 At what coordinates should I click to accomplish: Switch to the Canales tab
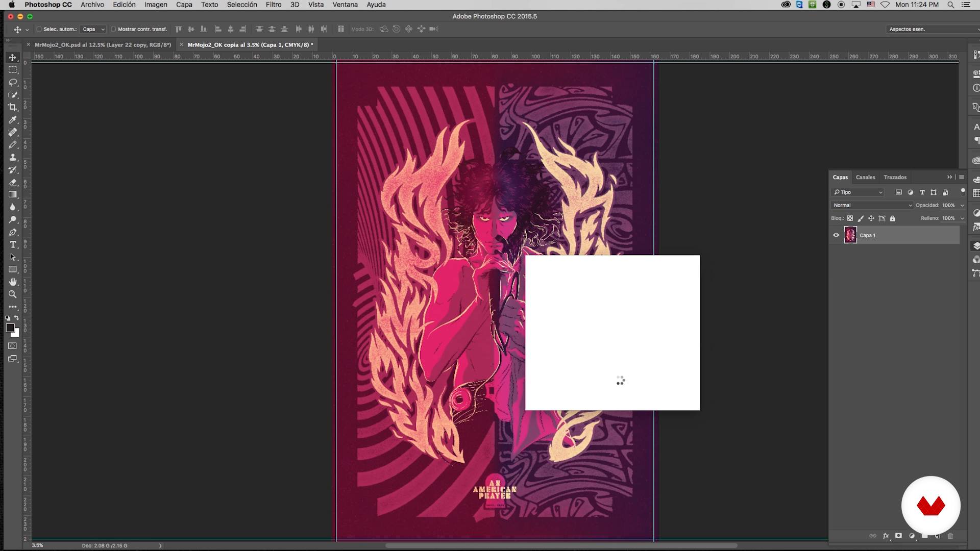click(x=865, y=177)
